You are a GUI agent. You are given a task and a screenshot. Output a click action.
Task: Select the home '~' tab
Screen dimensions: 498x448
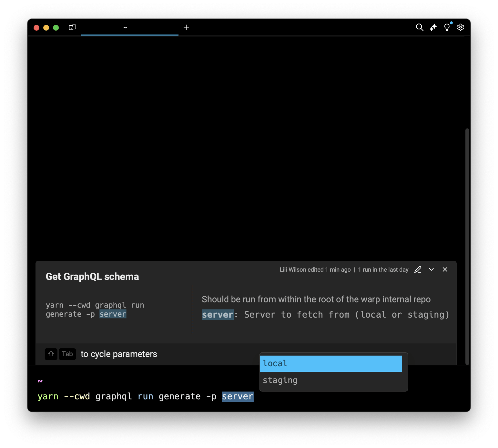[130, 27]
